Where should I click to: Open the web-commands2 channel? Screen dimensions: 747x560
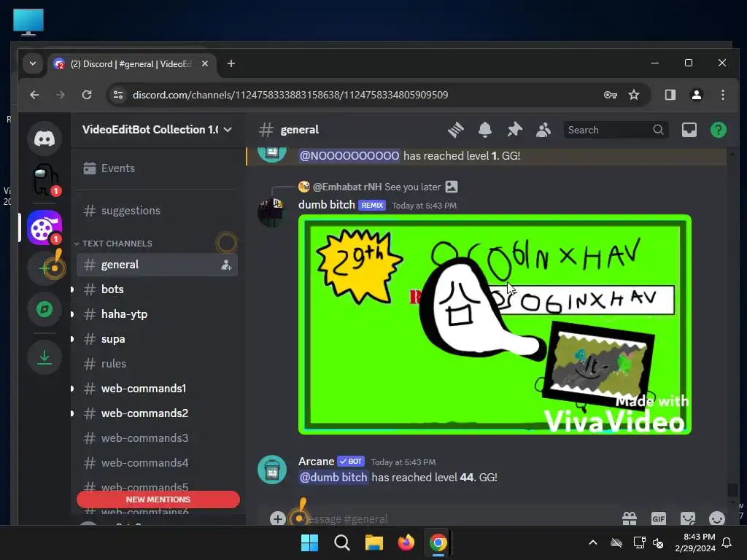(x=158, y=413)
